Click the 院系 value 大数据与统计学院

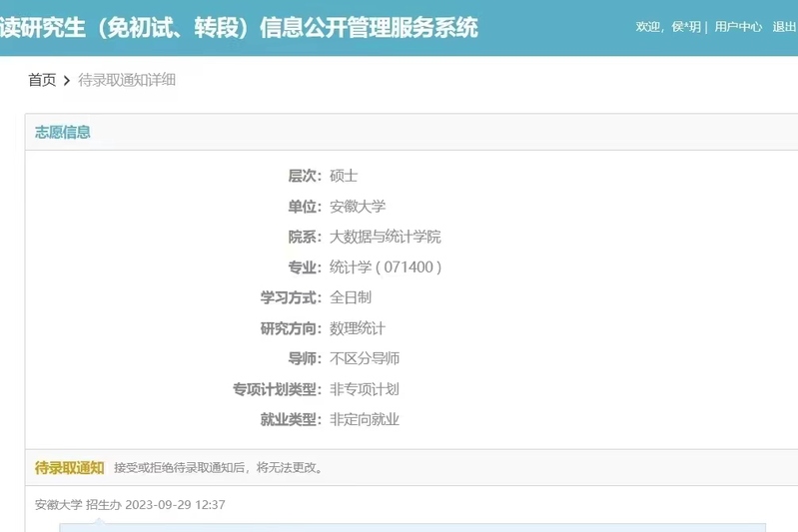(x=386, y=237)
